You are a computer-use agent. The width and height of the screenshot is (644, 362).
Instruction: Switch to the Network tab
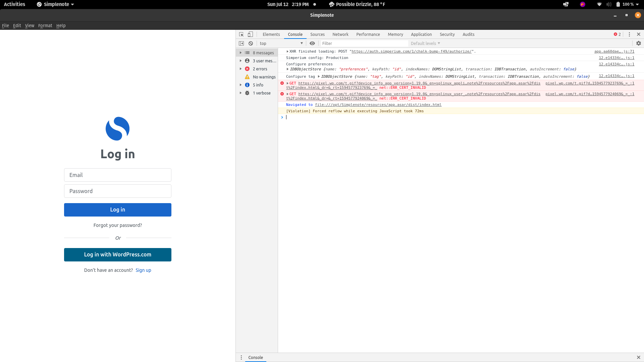tap(340, 34)
